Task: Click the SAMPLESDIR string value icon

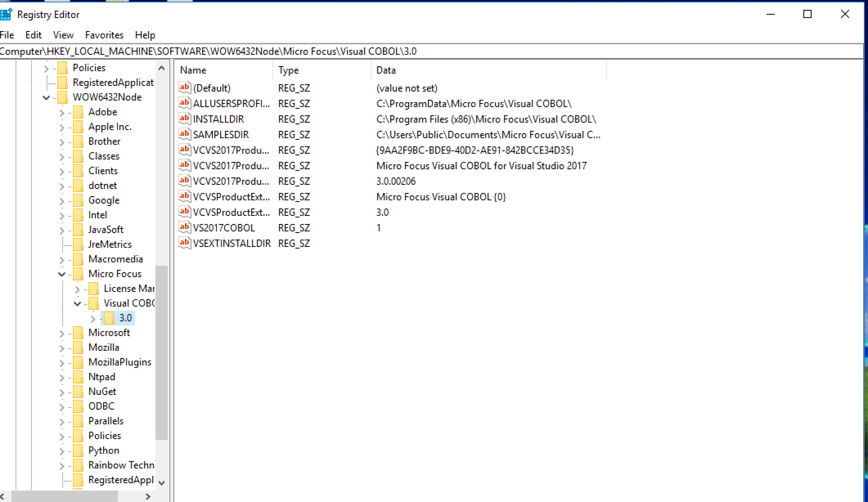Action: coord(185,134)
